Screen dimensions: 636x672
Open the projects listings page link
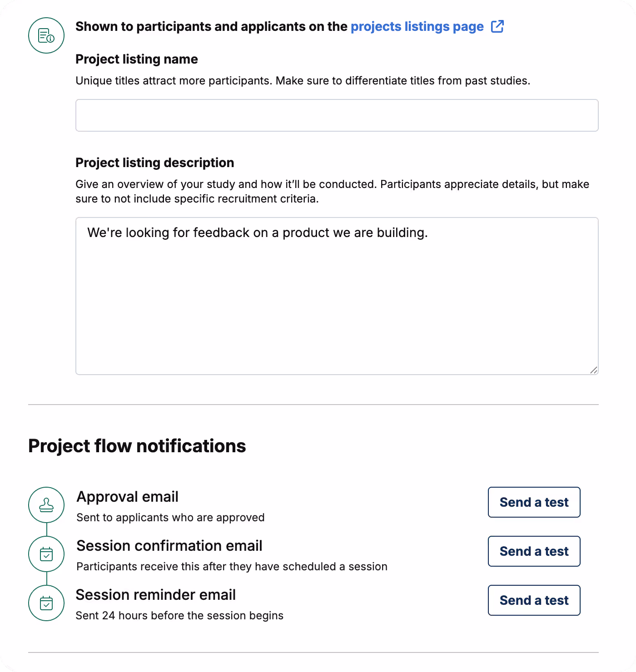417,27
